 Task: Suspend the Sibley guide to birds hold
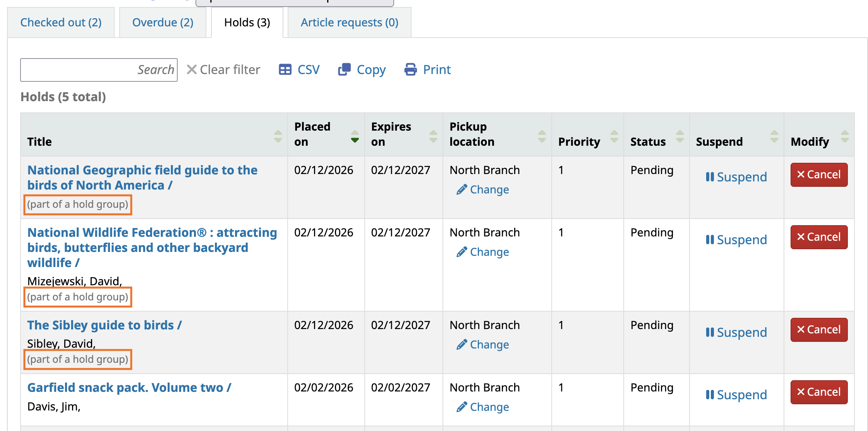pos(736,332)
